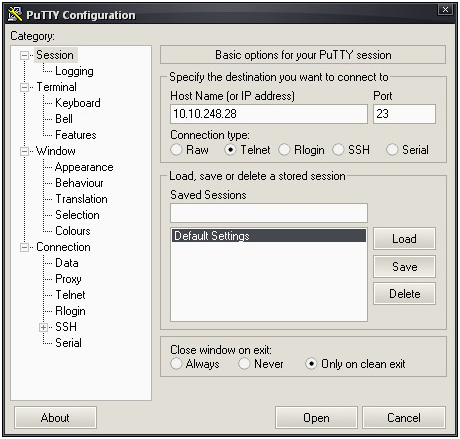The height and width of the screenshot is (439, 460).
Task: Select Default Settings in saved sessions list
Action: click(269, 236)
